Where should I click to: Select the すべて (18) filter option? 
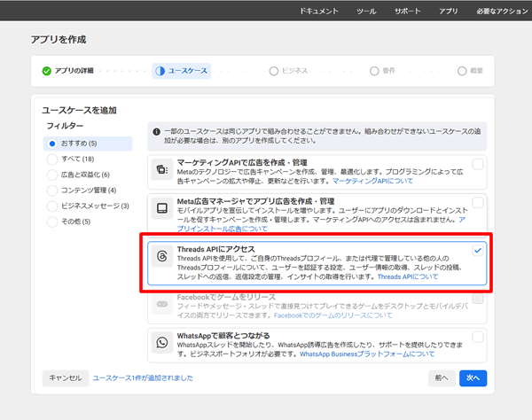point(53,159)
